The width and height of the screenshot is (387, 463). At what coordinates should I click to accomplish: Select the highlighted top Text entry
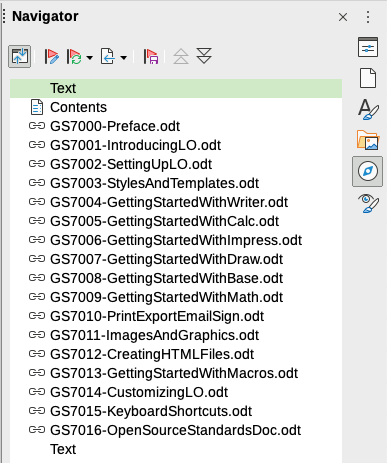[176, 88]
